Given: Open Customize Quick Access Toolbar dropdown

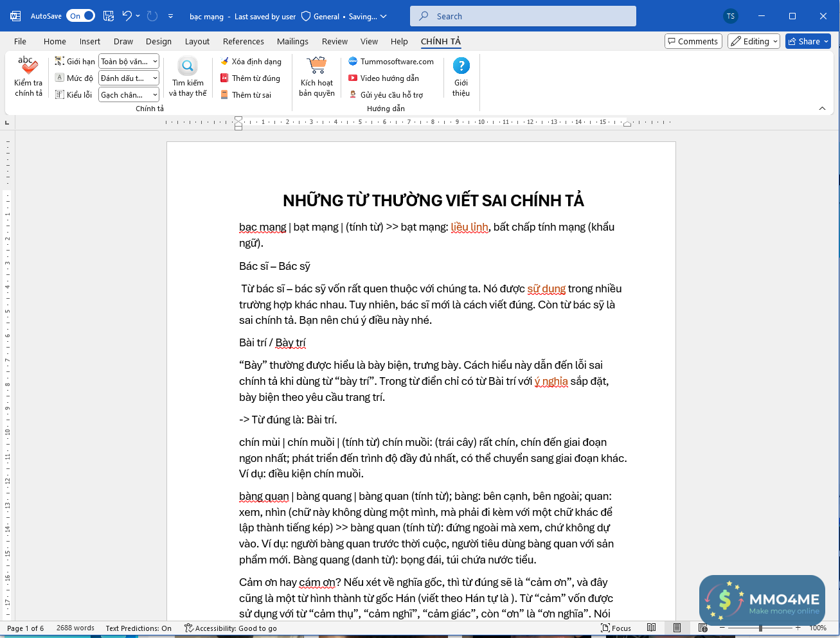Looking at the screenshot, I should (x=170, y=16).
